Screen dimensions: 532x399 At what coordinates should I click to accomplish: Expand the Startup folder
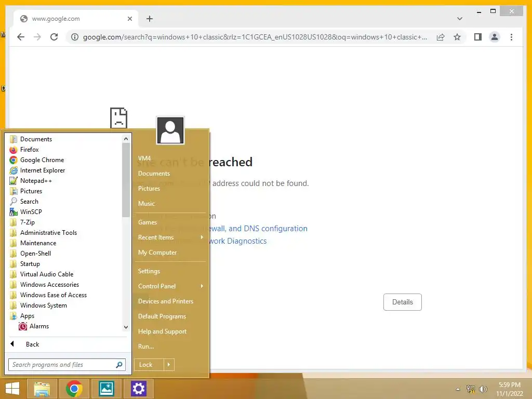pos(30,263)
